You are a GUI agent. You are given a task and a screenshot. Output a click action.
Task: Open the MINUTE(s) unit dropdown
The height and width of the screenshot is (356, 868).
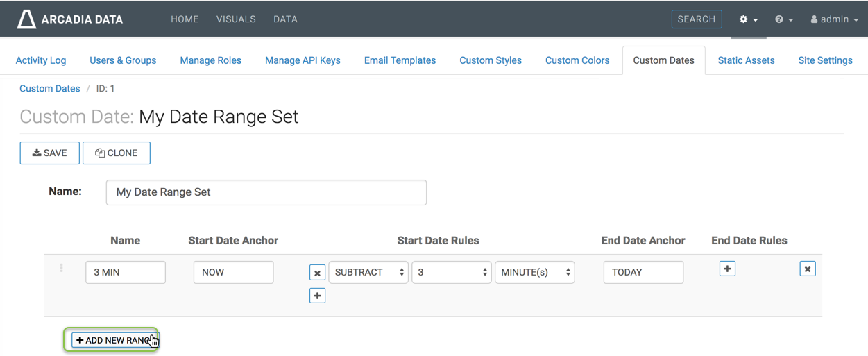[x=534, y=273]
